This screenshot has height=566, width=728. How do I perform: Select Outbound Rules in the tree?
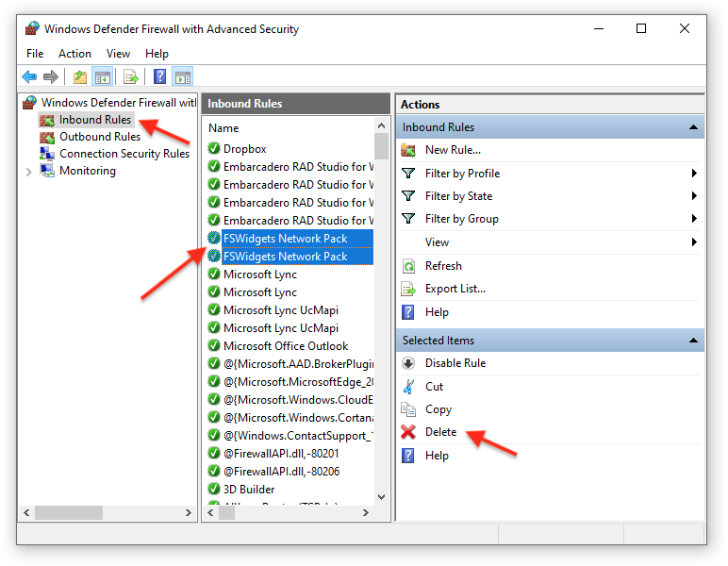(x=100, y=137)
